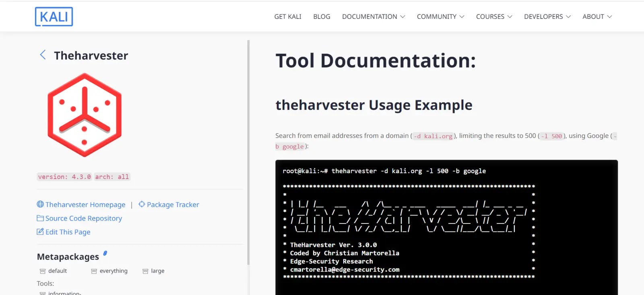
Task: Expand the ABOUT dropdown chevron
Action: (609, 17)
